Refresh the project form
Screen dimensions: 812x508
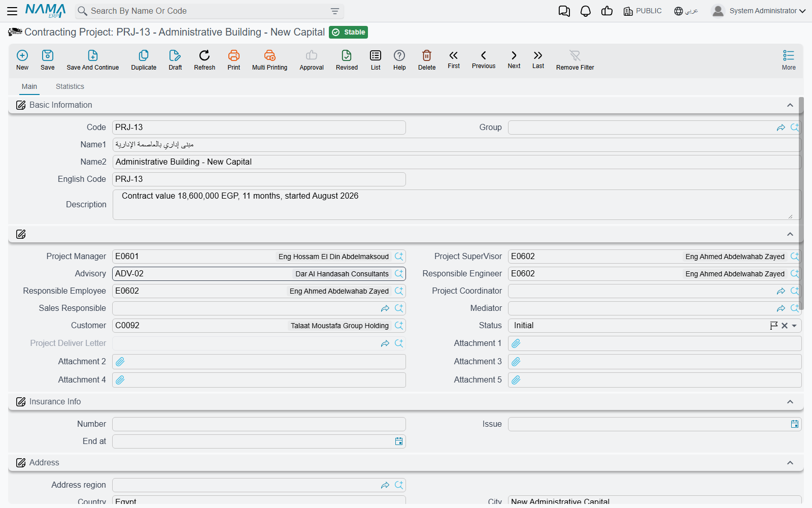click(205, 60)
